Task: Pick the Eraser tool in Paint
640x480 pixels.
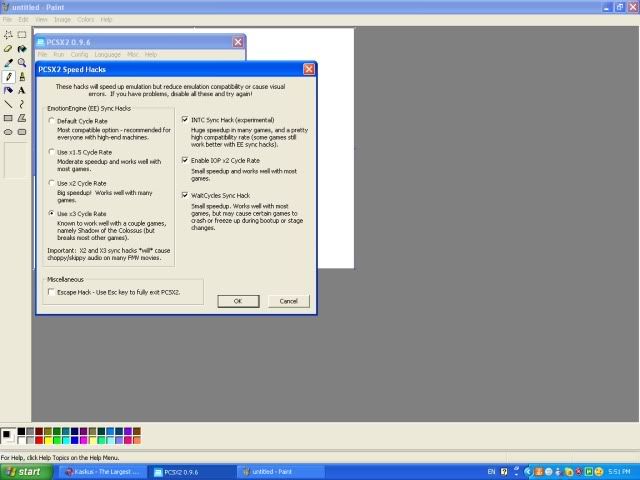Action: pyautogui.click(x=8, y=49)
